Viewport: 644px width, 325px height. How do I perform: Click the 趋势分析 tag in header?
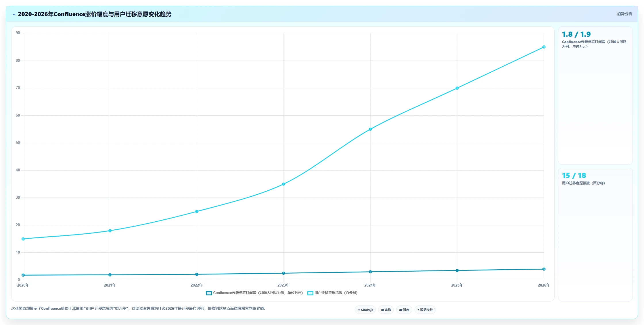tap(624, 14)
